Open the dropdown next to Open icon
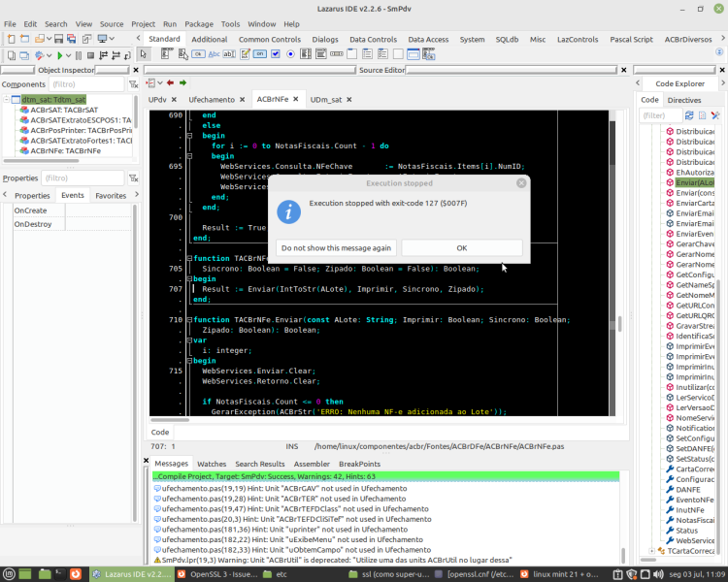Screen dimensions: 728x582 pos(49,39)
